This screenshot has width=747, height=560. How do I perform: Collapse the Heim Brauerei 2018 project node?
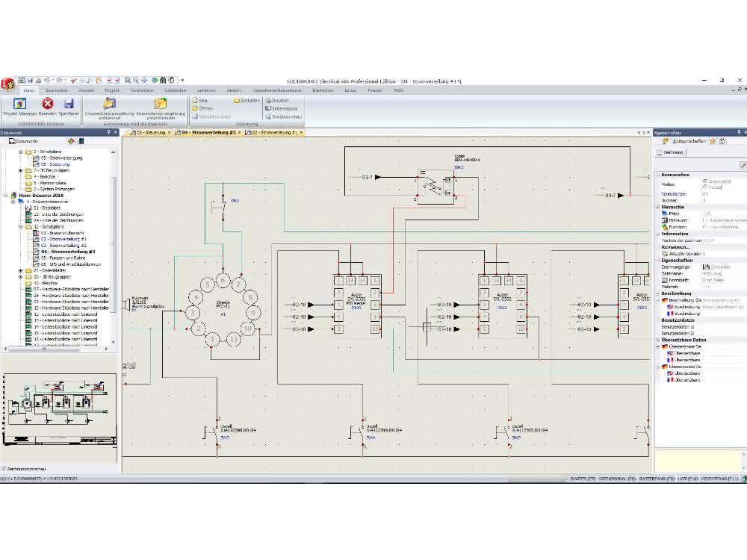coord(6,195)
